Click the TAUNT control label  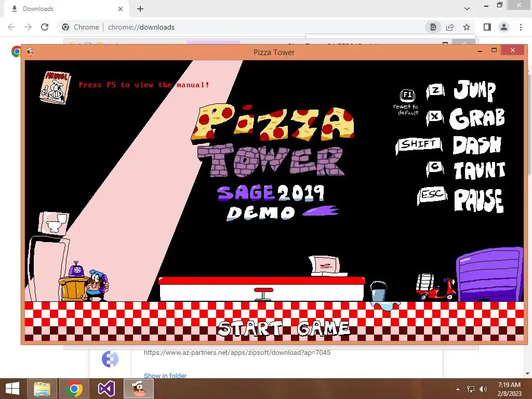[480, 170]
